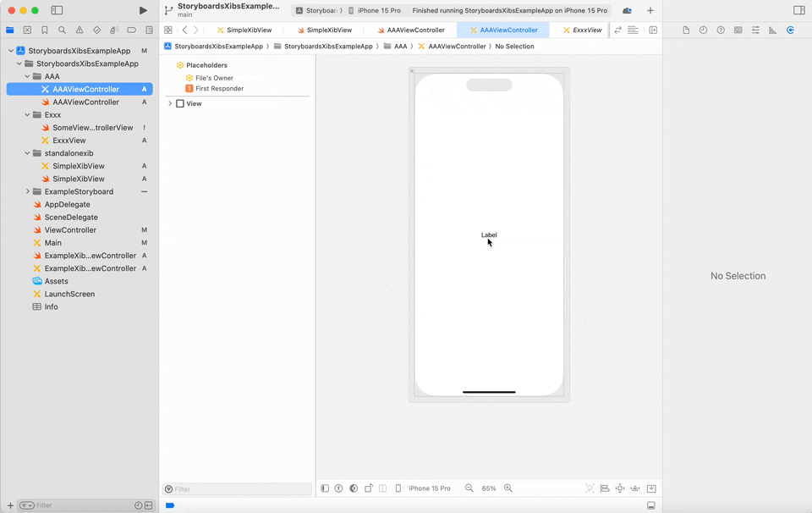Image resolution: width=812 pixels, height=513 pixels.
Task: Show the Attributes inspector icon
Action: 755,30
